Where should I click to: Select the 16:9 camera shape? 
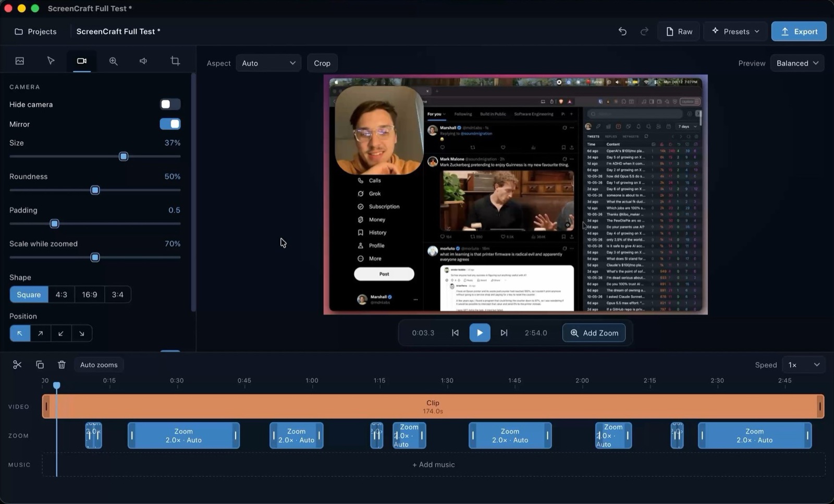click(90, 294)
